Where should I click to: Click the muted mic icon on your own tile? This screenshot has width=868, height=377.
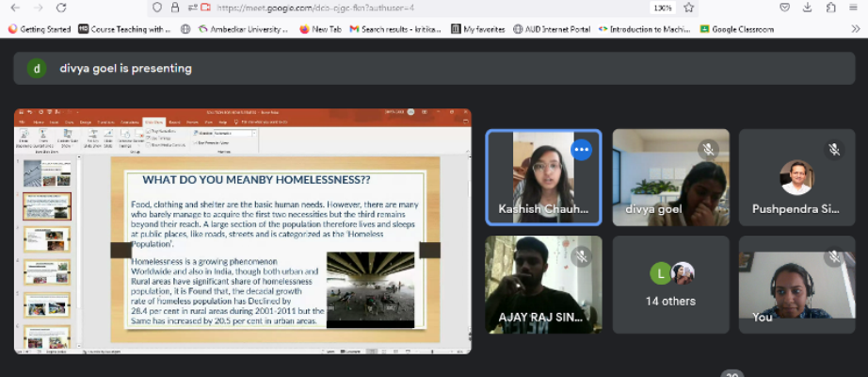tap(834, 255)
